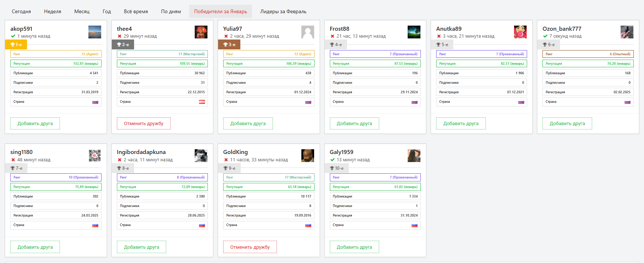Screen dimensions: 644x263
Task: Cancel friendship with thee4
Action: tap(144, 124)
